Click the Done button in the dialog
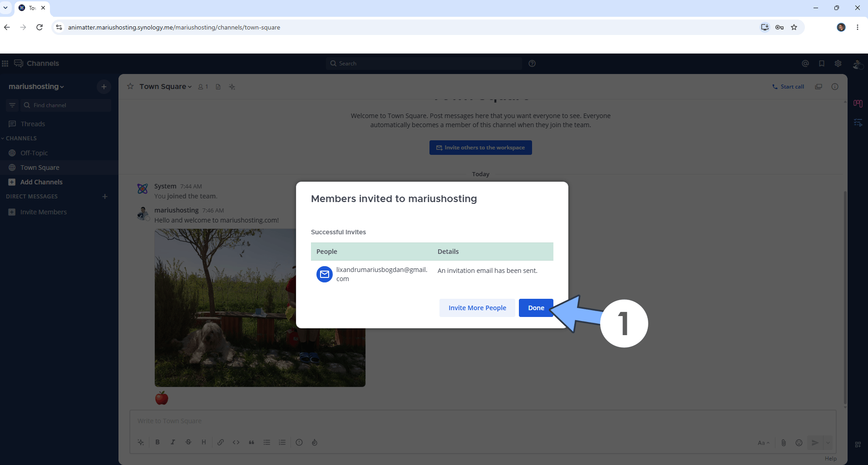 point(536,308)
